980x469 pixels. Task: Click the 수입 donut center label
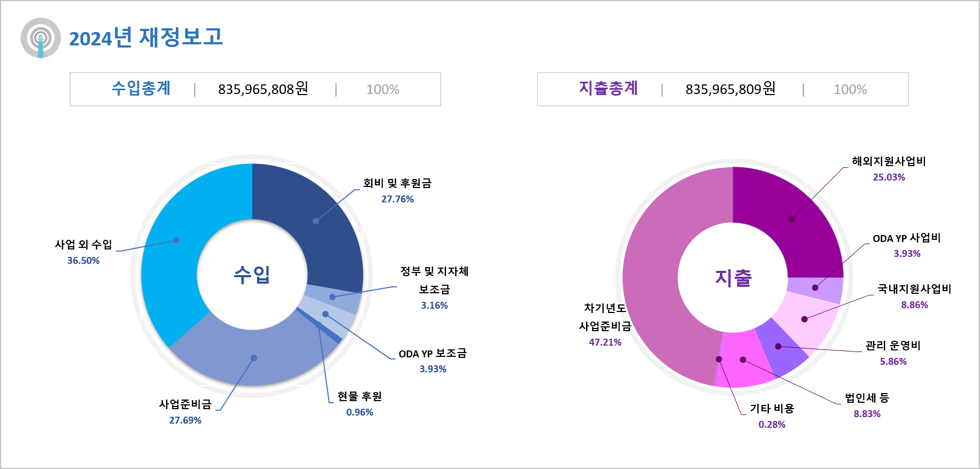tap(252, 275)
